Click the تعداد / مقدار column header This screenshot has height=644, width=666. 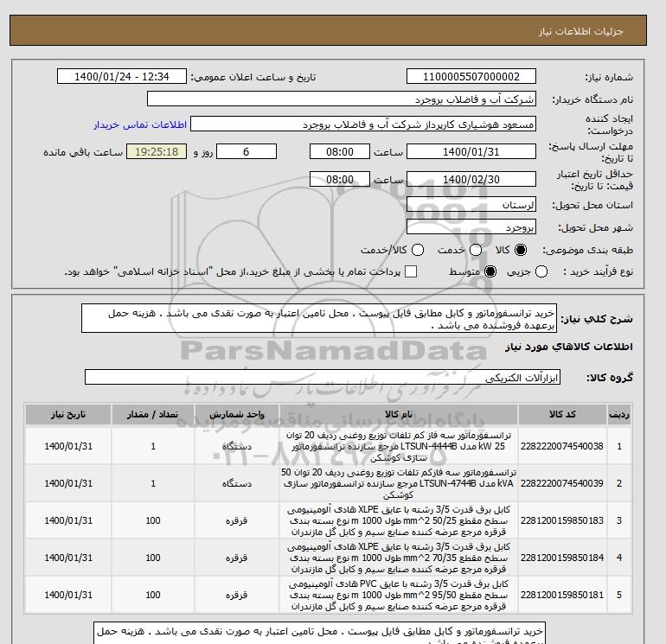pos(153,414)
